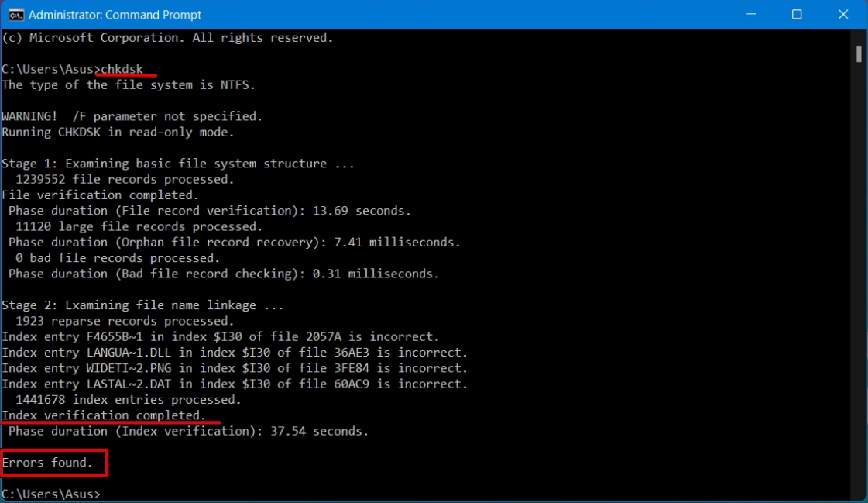This screenshot has width=868, height=503.
Task: Click the typed 'chkdsk' command text
Action: 122,69
